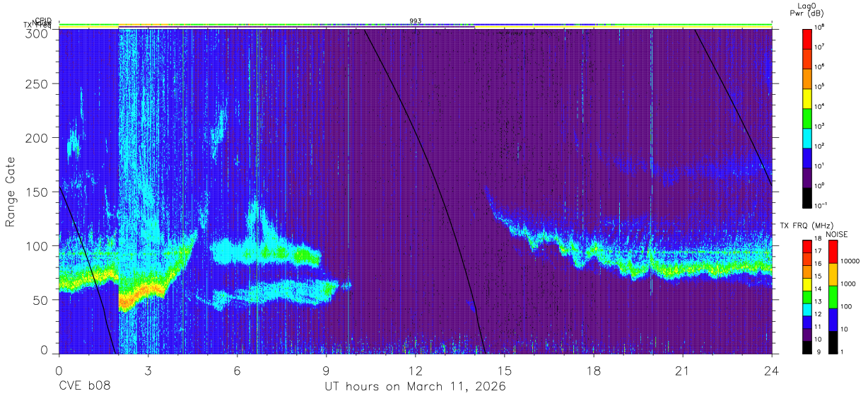Select the black segment of Lag0 Pwr colorbar
The image size is (868, 401).
tap(807, 197)
